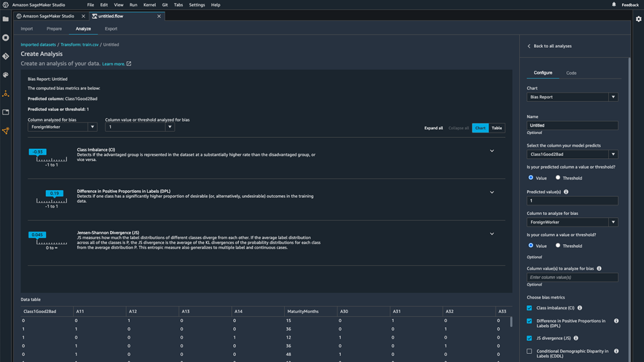Uncheck the Class imbalance (CI) metric
The image size is (644, 362).
click(529, 308)
